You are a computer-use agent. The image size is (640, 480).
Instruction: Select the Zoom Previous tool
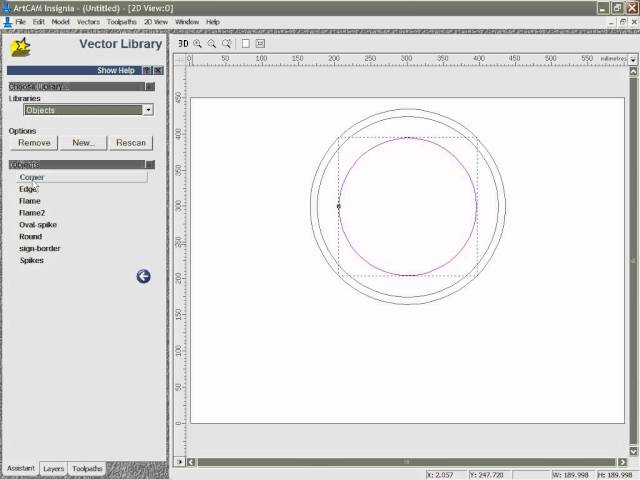227,44
